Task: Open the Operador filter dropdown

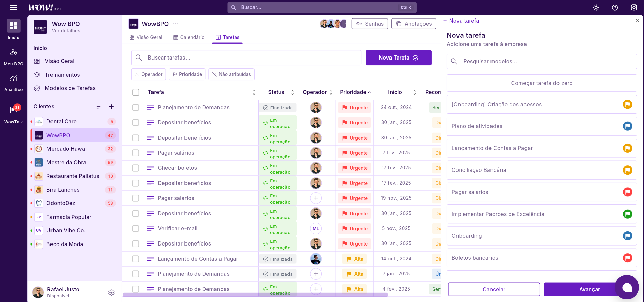Action: point(148,74)
